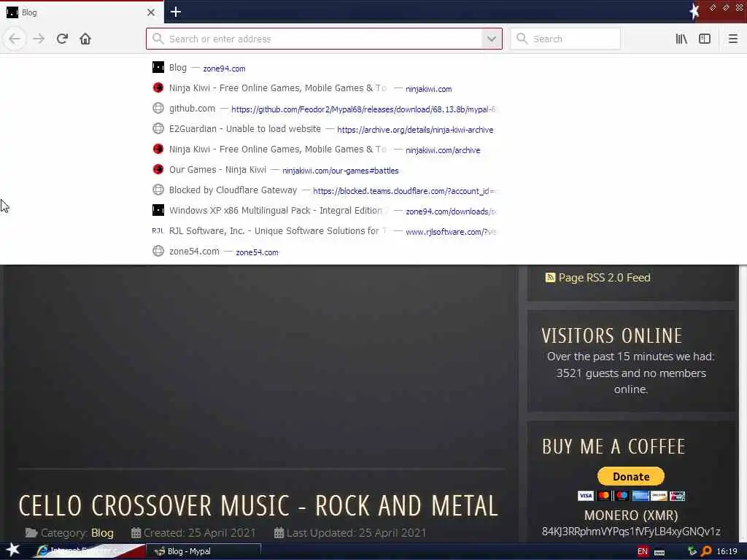Open the Library icon
Image resolution: width=747 pixels, height=560 pixels.
pyautogui.click(x=681, y=39)
